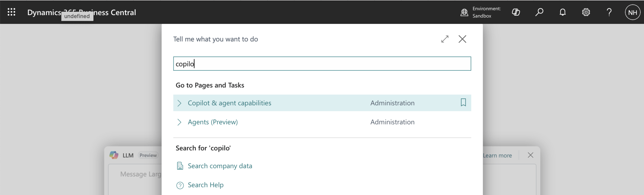
Task: Click the Environment Sandbox globe icon
Action: pyautogui.click(x=464, y=12)
